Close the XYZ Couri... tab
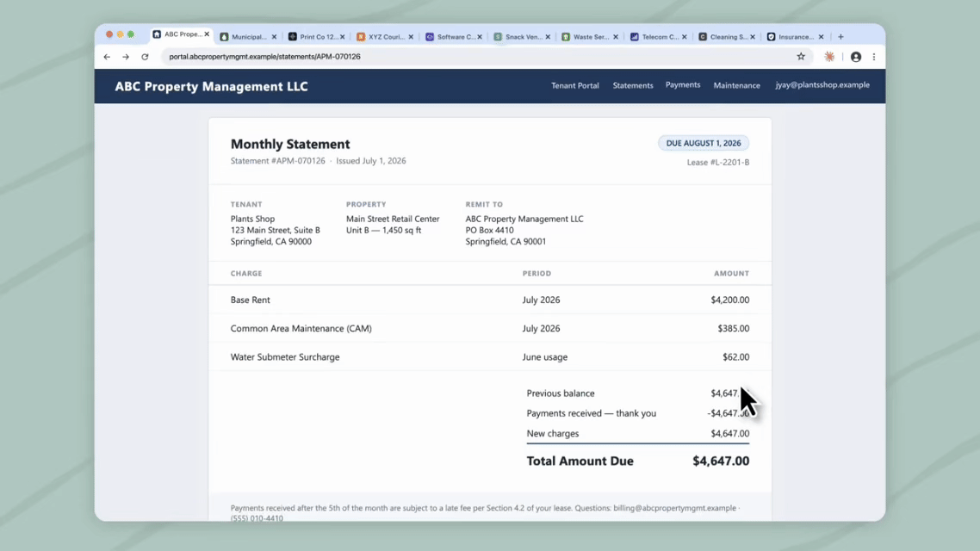Image resolution: width=980 pixels, height=551 pixels. pos(411,37)
